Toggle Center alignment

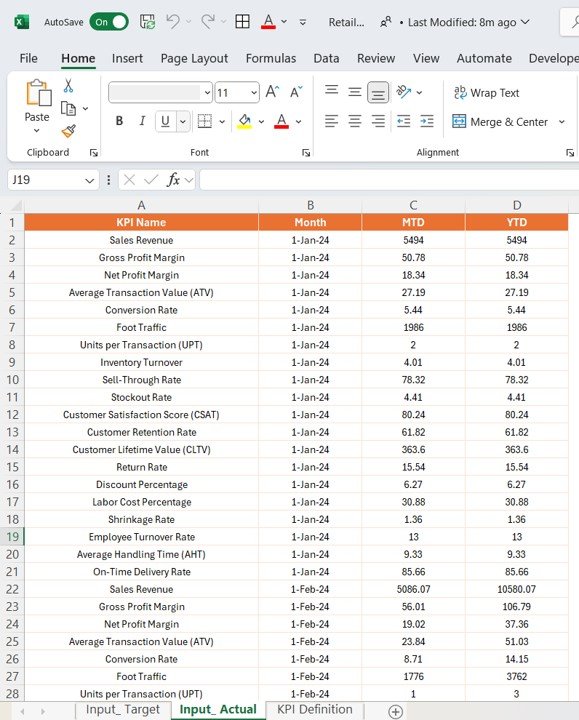coord(354,122)
